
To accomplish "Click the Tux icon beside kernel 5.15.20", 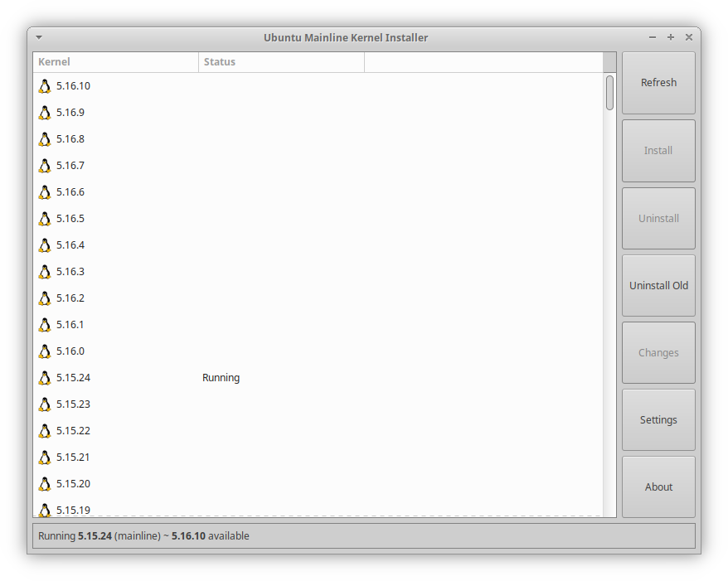I will (45, 483).
